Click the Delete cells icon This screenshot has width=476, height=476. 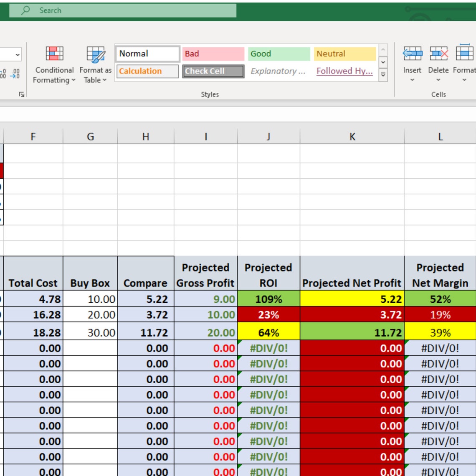coord(438,54)
